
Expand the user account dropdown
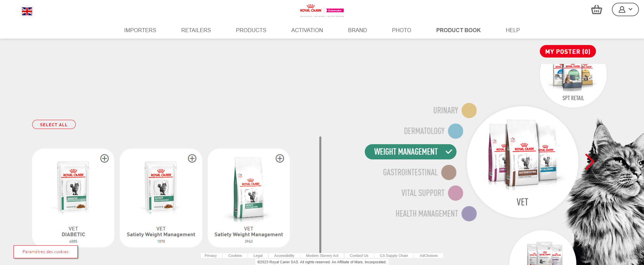(625, 10)
